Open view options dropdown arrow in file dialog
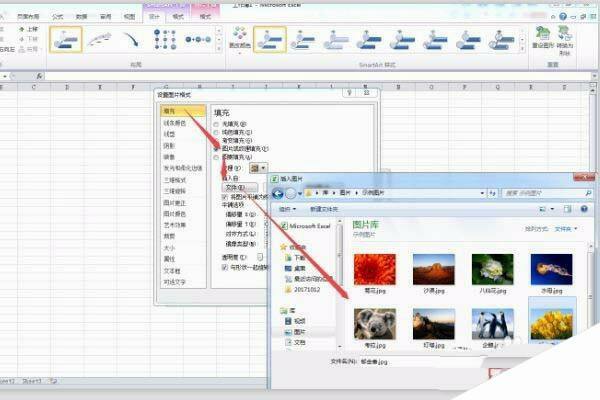Screen dimensions: 600x400 click(x=552, y=209)
